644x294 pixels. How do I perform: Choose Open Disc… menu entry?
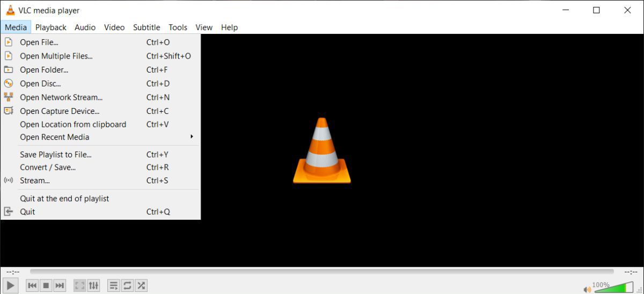click(x=100, y=84)
